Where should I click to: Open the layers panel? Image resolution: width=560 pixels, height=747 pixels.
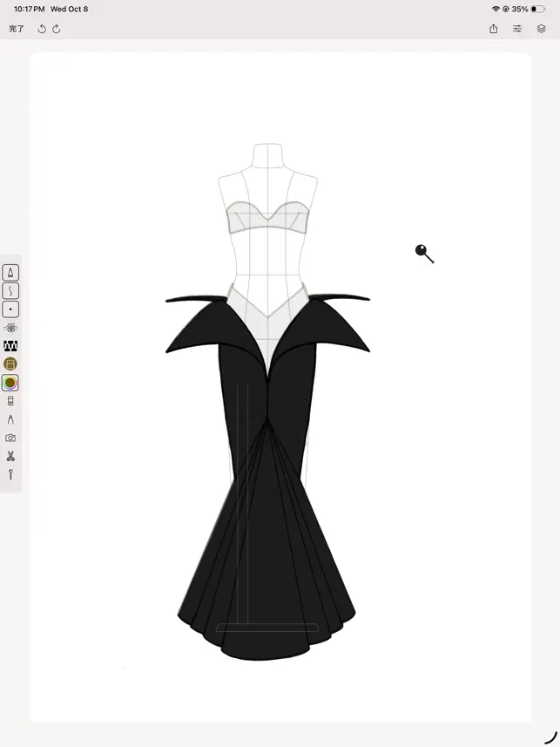click(542, 29)
